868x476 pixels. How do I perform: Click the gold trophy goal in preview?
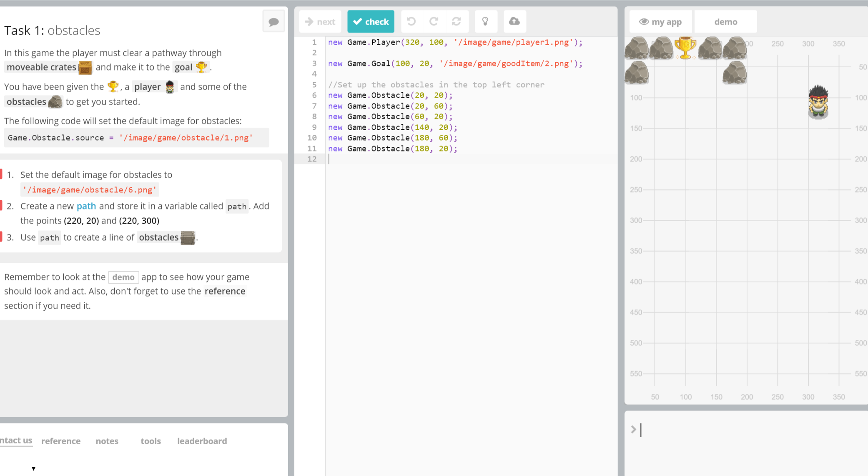point(685,48)
